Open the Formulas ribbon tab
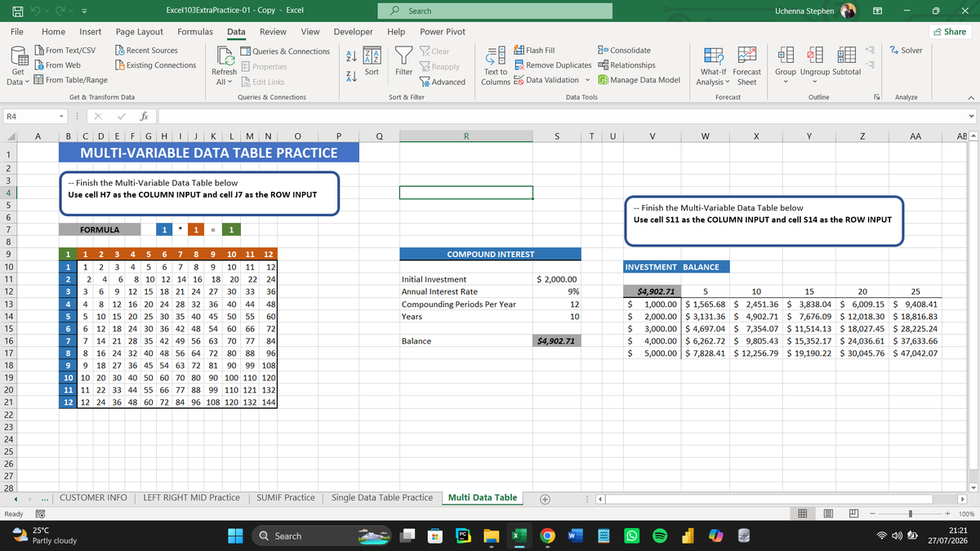Viewport: 980px width, 551px height. (x=195, y=31)
